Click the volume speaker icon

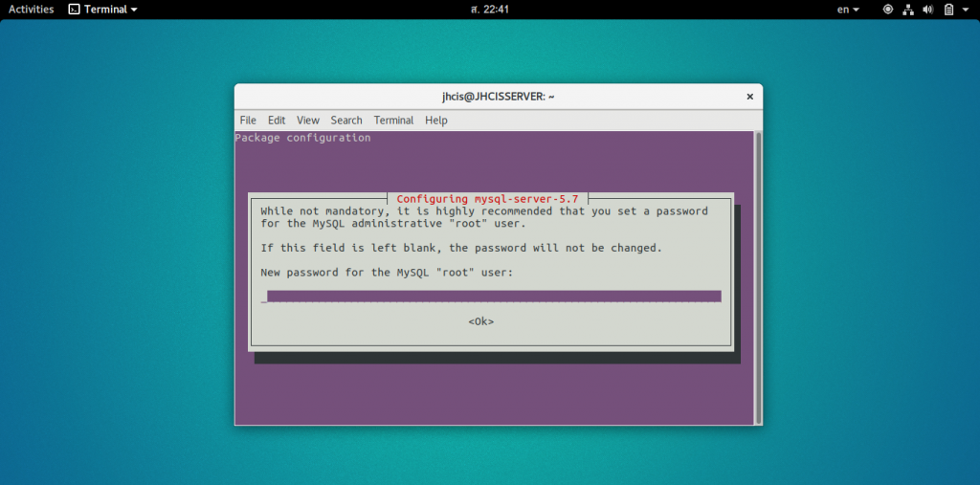point(928,10)
